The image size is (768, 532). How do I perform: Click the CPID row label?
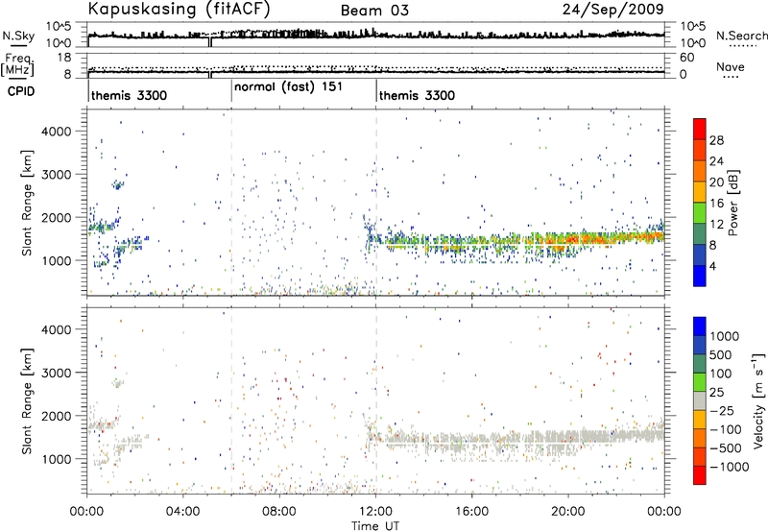point(21,91)
